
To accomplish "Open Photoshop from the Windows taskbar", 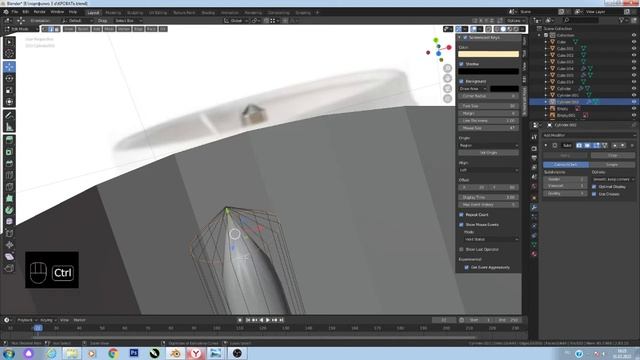I will [134, 353].
